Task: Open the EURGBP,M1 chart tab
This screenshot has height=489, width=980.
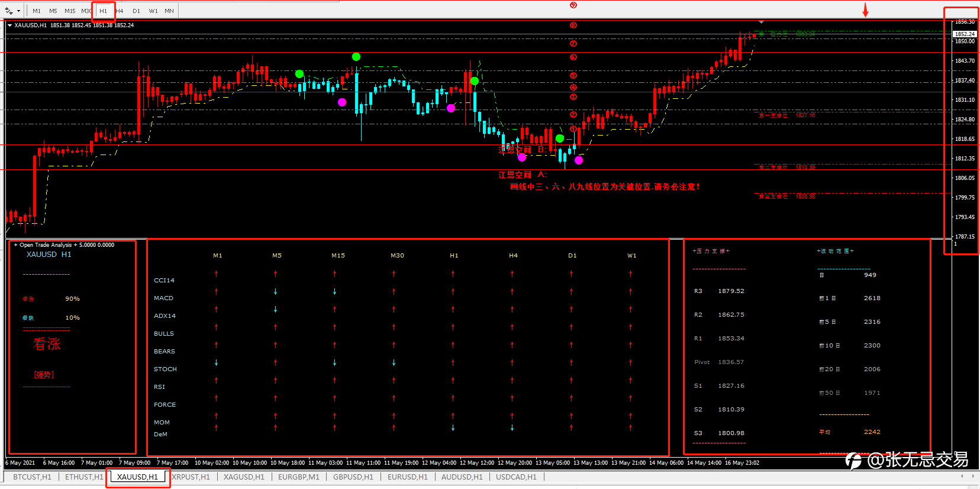Action: click(299, 477)
